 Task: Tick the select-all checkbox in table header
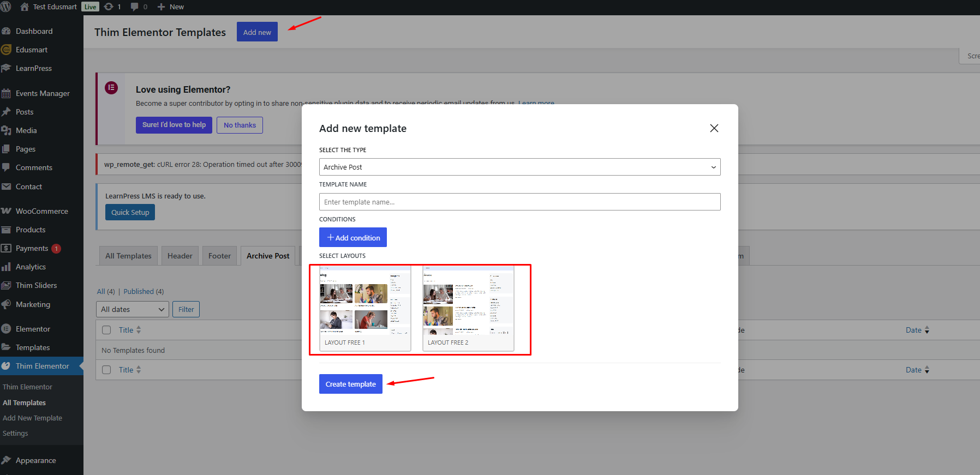(x=106, y=330)
